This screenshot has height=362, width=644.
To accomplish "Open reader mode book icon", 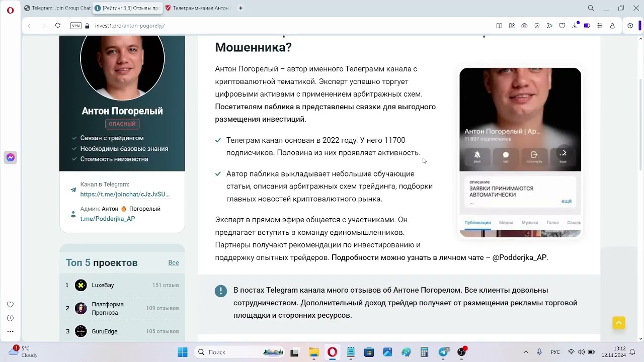I will click(499, 26).
